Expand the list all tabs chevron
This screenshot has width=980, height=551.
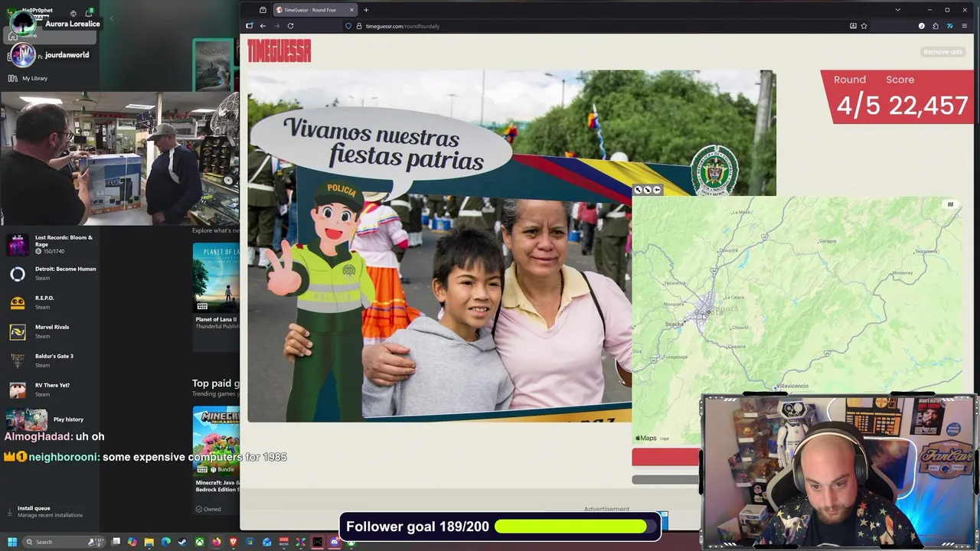(897, 10)
